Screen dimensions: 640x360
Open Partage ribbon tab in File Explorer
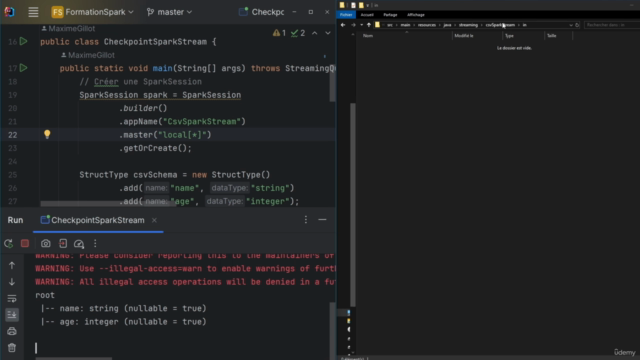(x=390, y=15)
